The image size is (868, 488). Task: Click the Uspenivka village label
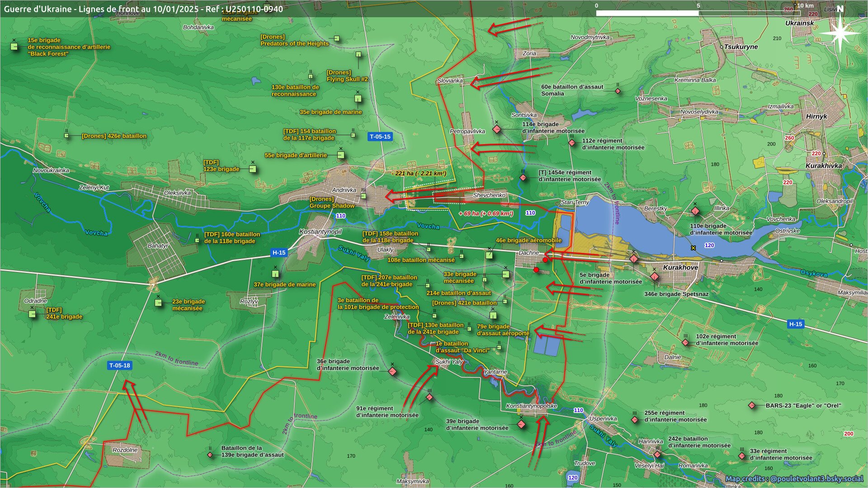(603, 418)
